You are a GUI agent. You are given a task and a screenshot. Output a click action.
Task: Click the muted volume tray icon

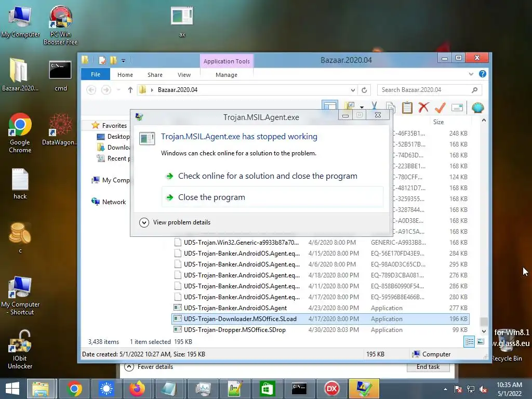point(483,390)
